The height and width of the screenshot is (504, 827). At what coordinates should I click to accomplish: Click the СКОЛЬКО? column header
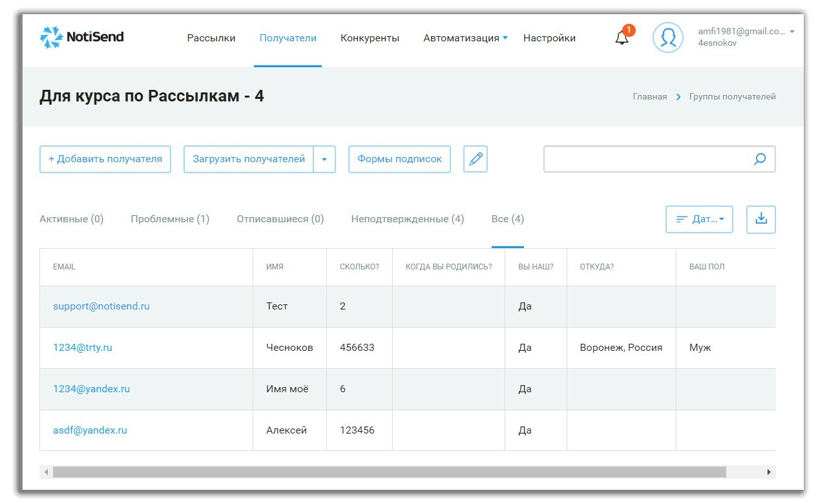point(359,267)
